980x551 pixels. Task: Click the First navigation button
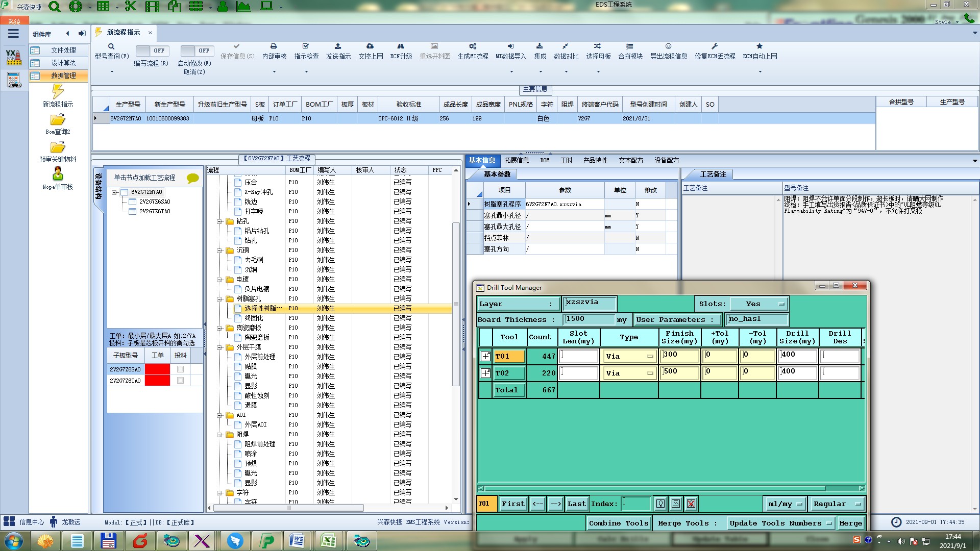pos(512,504)
